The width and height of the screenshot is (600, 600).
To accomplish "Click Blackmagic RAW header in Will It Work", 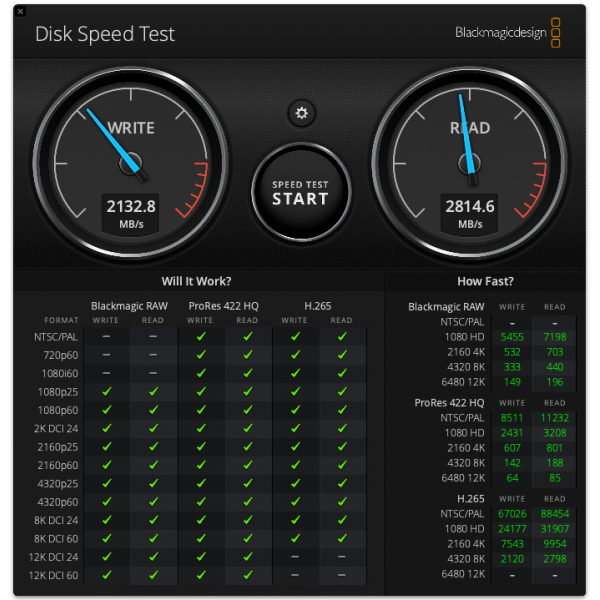I will 129,306.
